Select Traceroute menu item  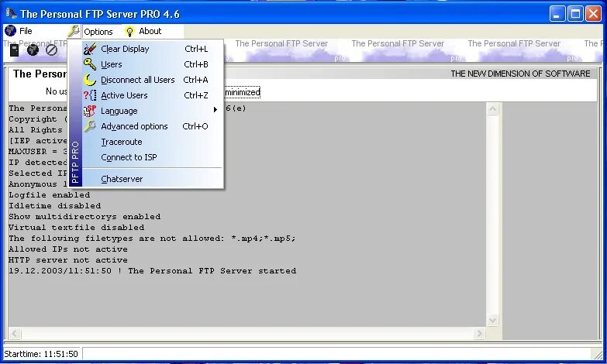(146, 142)
